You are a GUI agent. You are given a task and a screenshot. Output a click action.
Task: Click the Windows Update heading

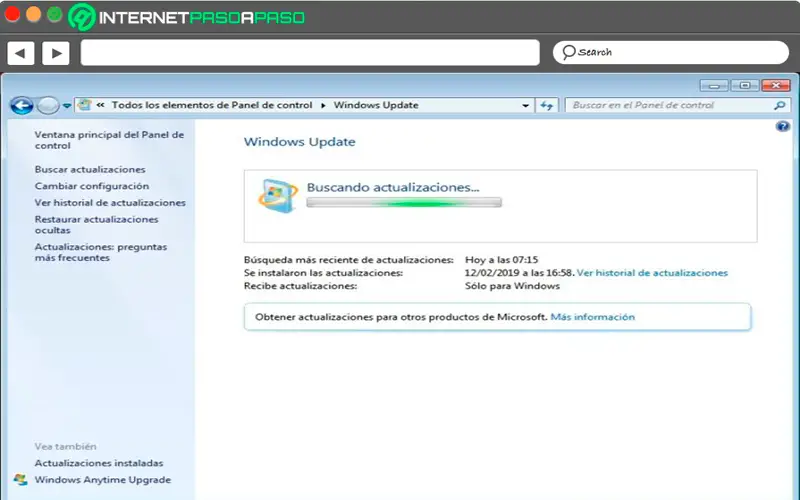tap(299, 142)
